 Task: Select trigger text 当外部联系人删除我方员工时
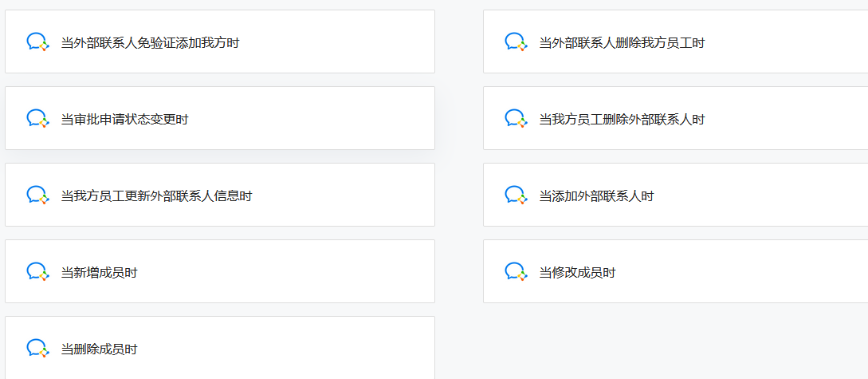tap(623, 42)
